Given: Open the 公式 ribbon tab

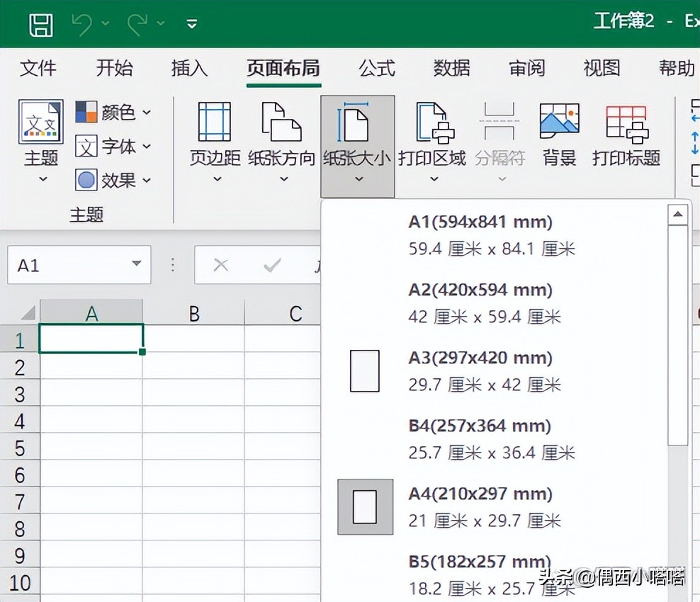Looking at the screenshot, I should pyautogui.click(x=377, y=68).
